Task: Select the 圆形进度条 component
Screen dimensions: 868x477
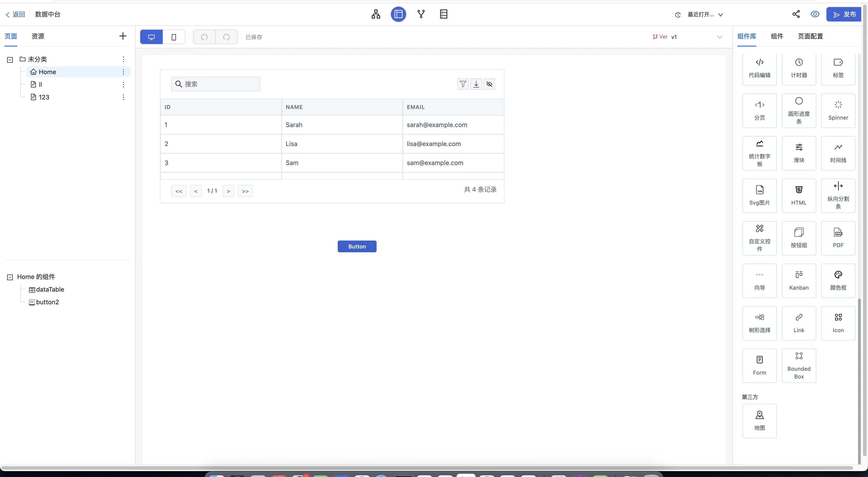Action: click(799, 111)
